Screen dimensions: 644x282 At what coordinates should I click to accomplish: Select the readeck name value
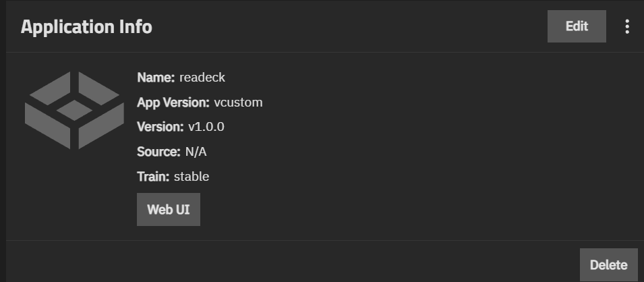[x=202, y=78]
